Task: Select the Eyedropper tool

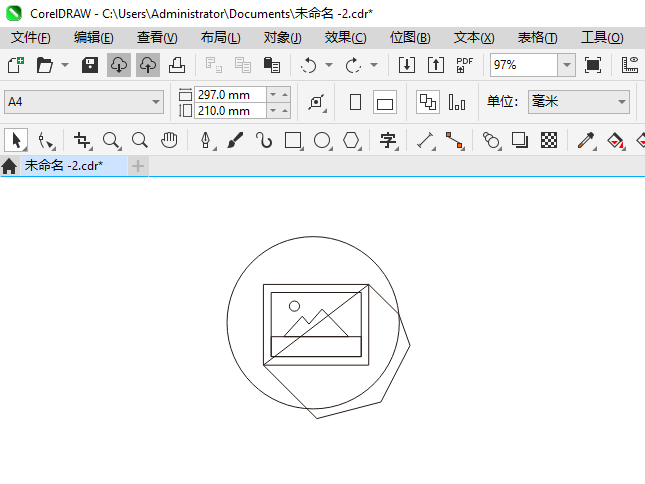Action: pyautogui.click(x=586, y=141)
